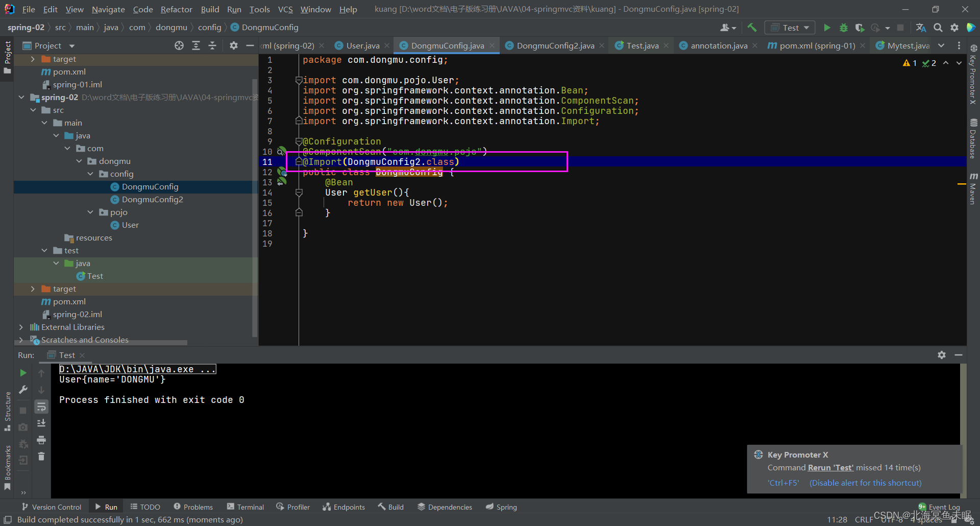Open the translate plugin icon in toolbar

pos(921,28)
